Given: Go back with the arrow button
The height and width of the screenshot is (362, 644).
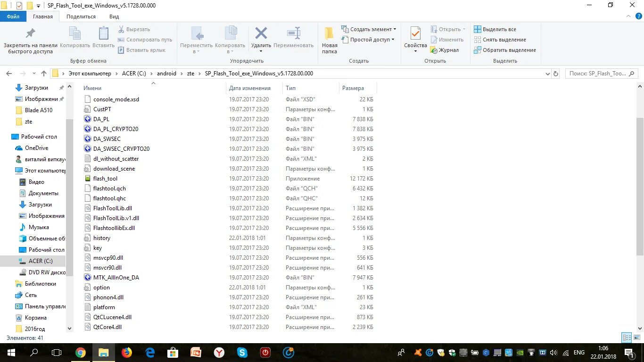Looking at the screenshot, I should coord(9,74).
